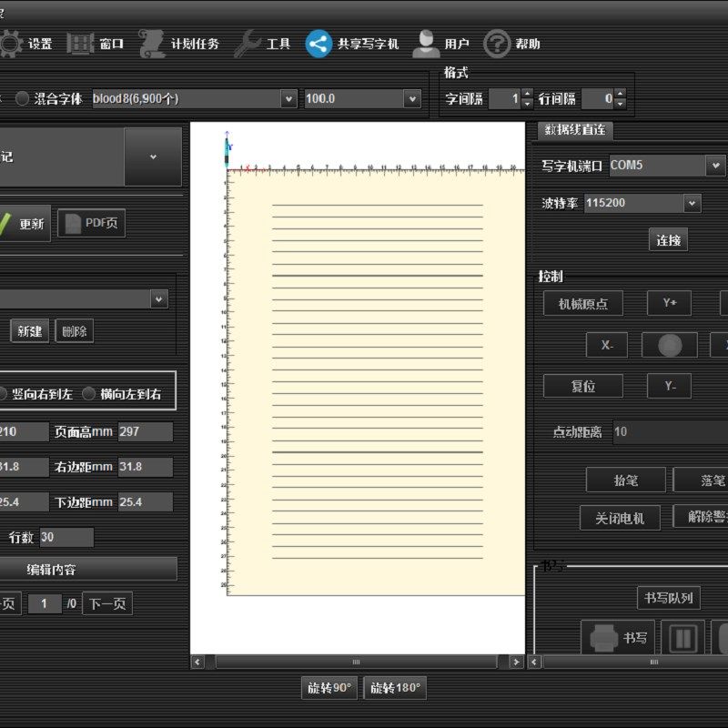Select the 竖向右到左 radio option

coord(3,394)
